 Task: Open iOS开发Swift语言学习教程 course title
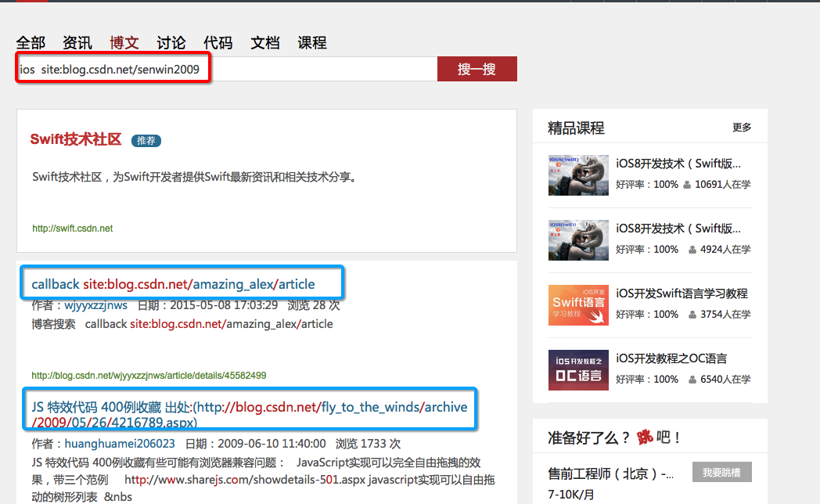tap(682, 293)
